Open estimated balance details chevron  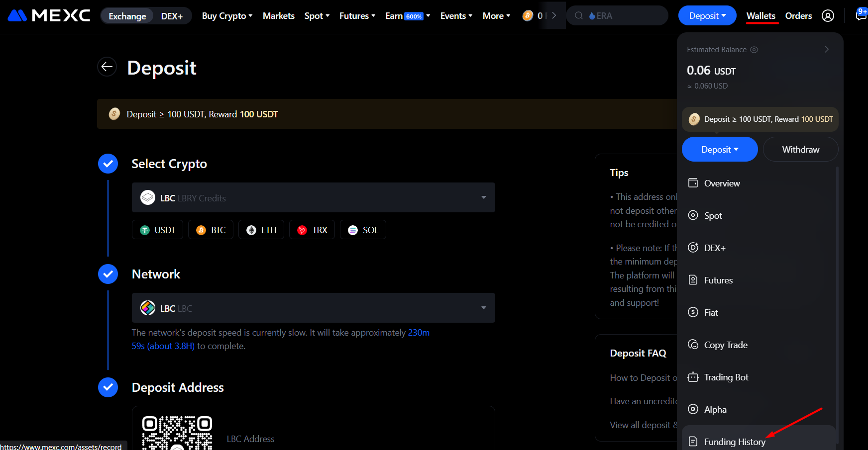click(827, 49)
